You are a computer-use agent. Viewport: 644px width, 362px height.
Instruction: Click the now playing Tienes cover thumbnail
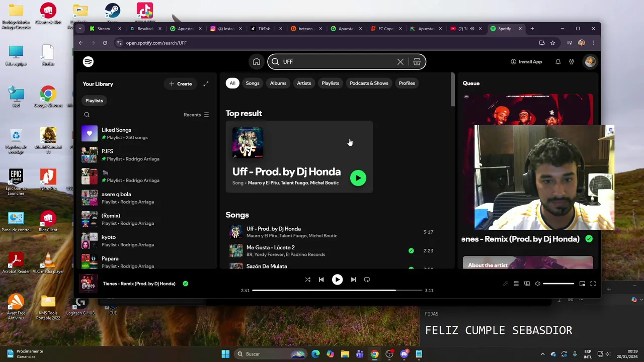coord(88,284)
